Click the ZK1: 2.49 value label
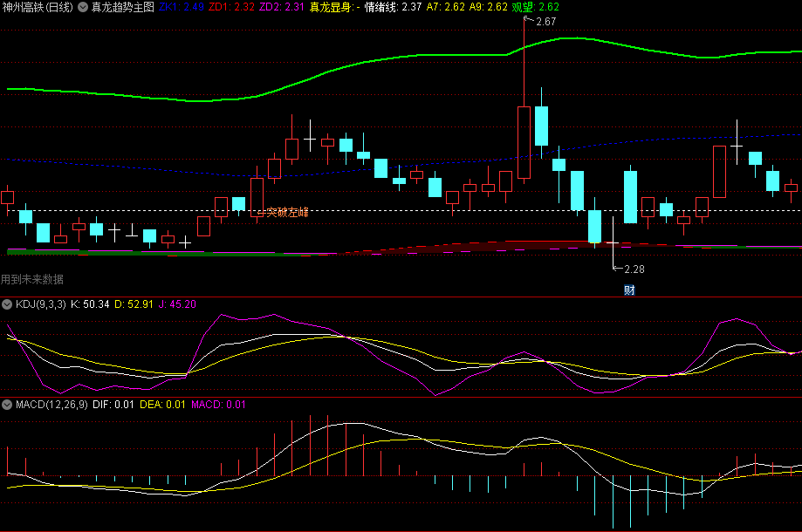Image resolution: width=802 pixels, height=532 pixels. [x=181, y=7]
